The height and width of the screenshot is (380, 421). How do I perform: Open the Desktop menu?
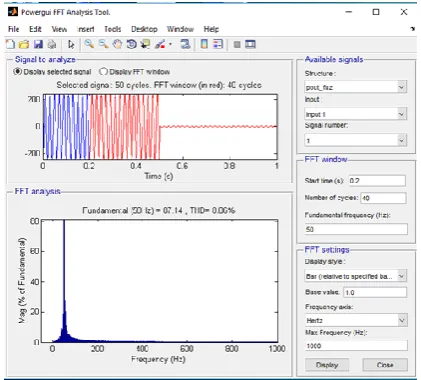point(144,29)
